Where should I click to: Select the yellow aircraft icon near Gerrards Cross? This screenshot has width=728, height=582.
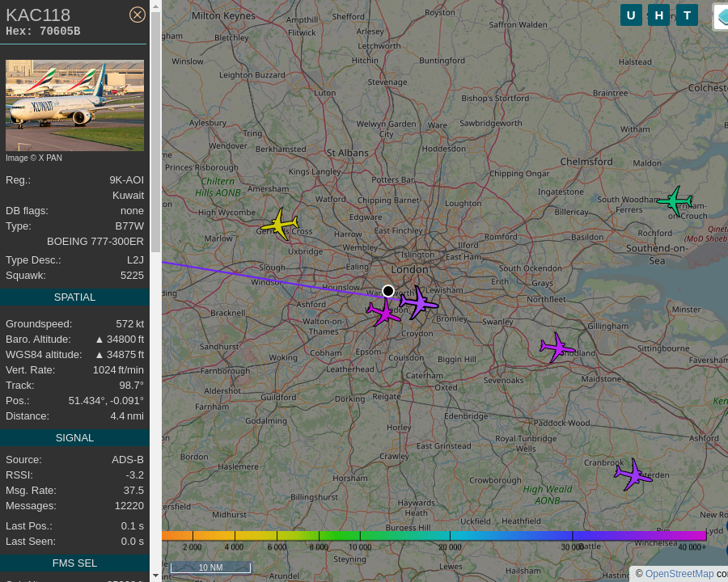coord(281,225)
